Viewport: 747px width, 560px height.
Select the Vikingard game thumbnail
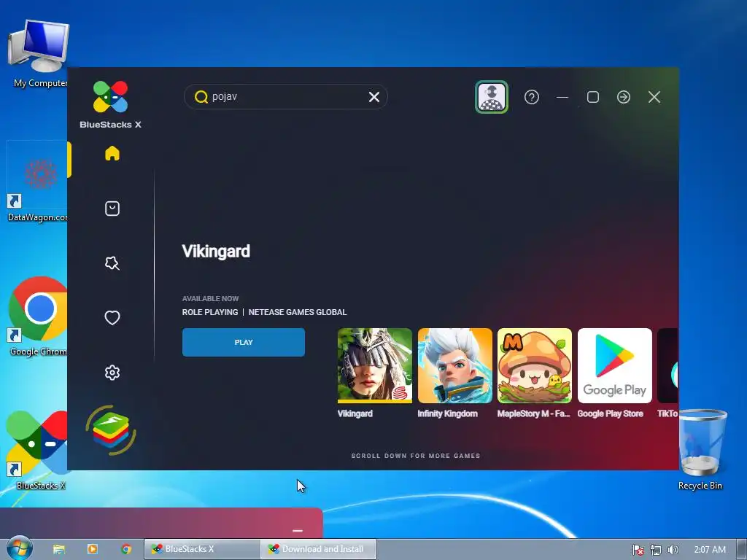[x=375, y=365]
